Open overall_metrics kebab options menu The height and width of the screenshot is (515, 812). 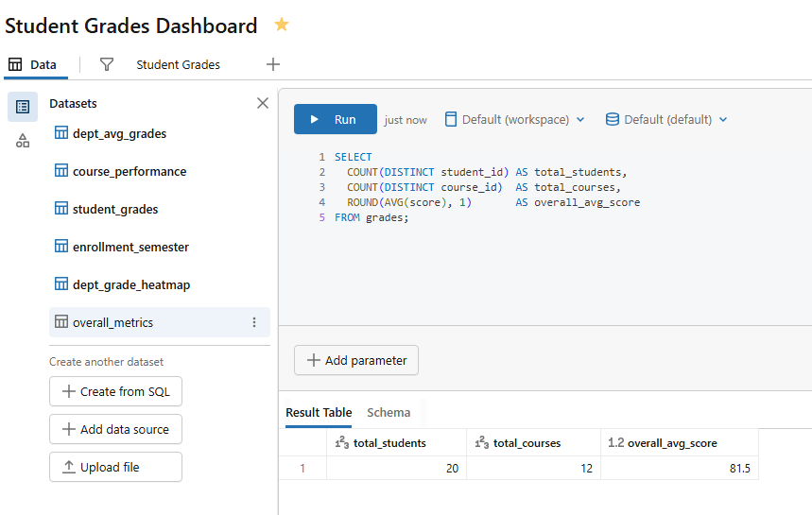(x=254, y=322)
